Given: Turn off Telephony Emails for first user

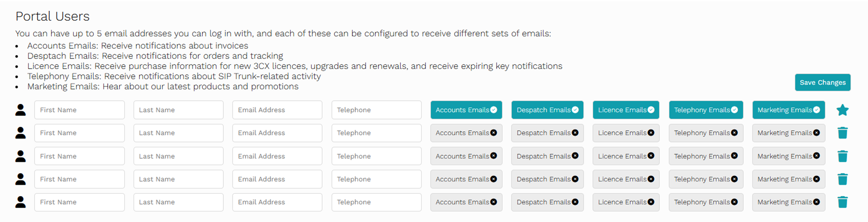Looking at the screenshot, I should (x=706, y=110).
